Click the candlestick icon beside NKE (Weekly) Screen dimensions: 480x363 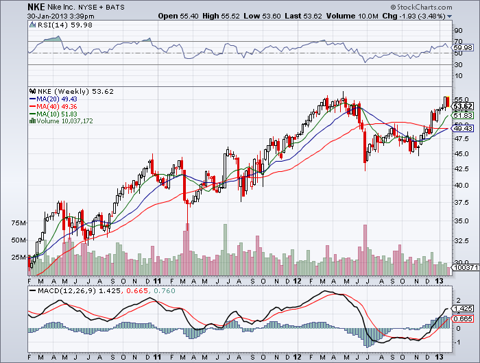click(33, 91)
